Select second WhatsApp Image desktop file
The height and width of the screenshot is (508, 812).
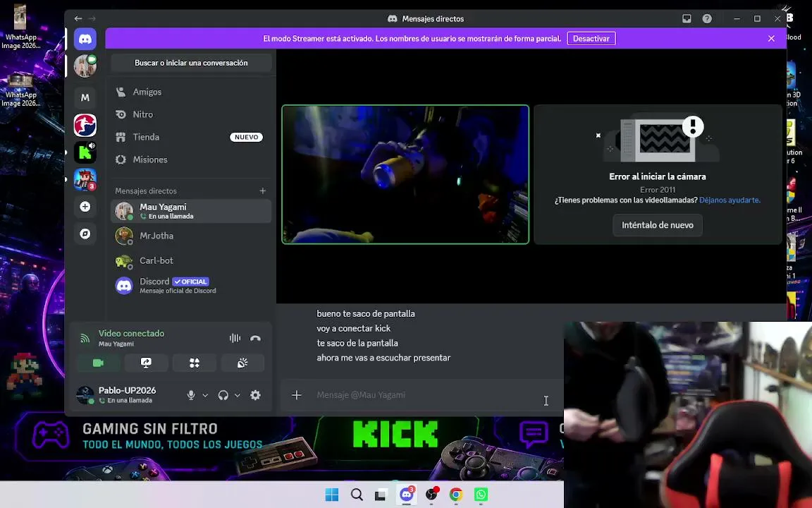20,90
